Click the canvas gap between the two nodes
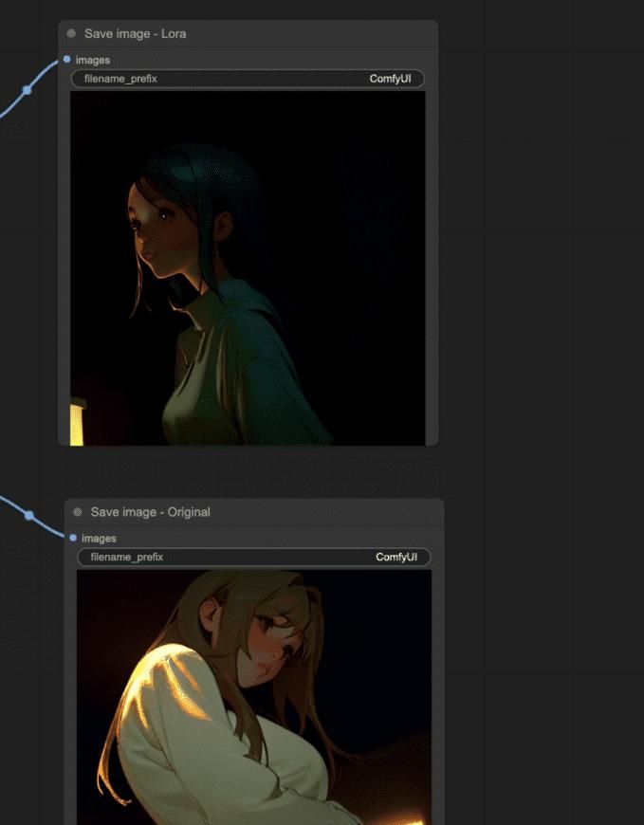The width and height of the screenshot is (644, 825). [247, 471]
